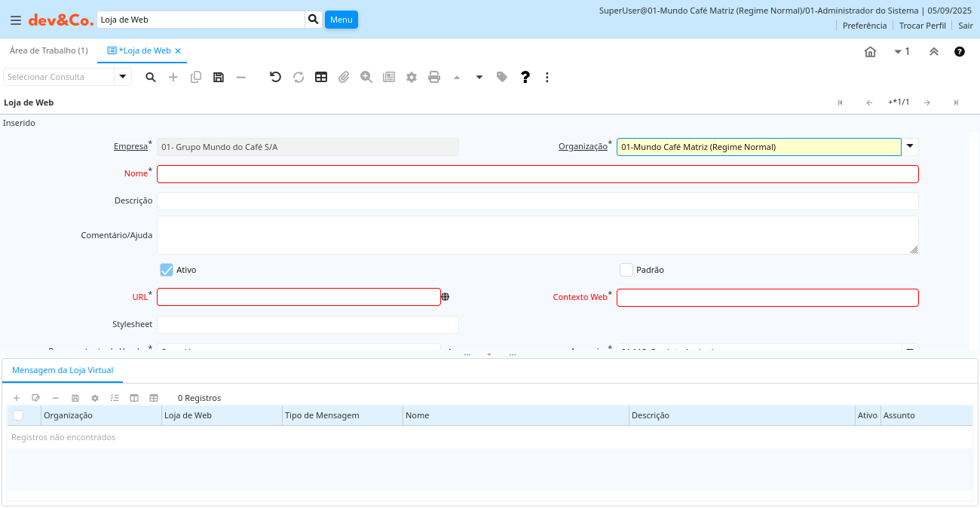
Task: Tick the select-all checkbox in table header
Action: coord(18,415)
